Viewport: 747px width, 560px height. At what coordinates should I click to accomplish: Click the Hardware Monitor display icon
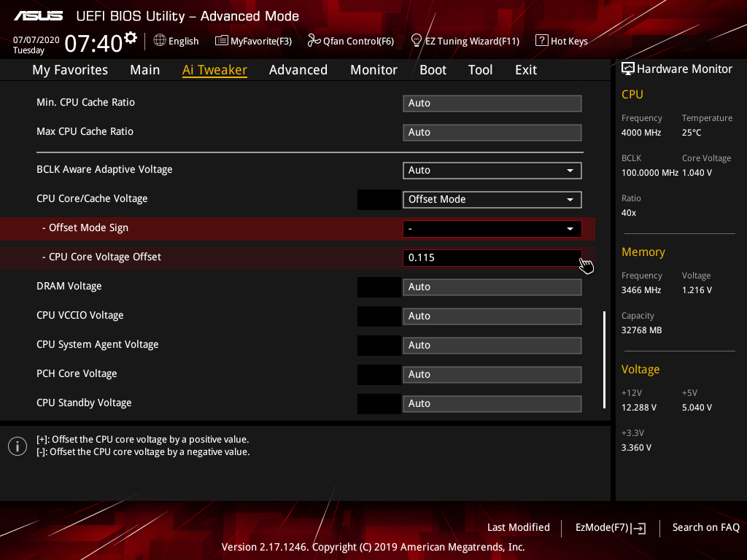[628, 69]
